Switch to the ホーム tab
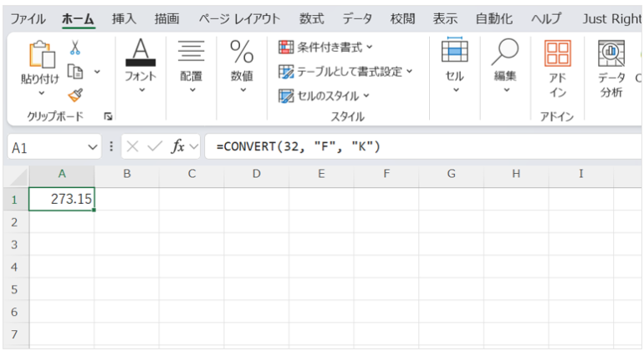The height and width of the screenshot is (351, 644). coord(78,19)
